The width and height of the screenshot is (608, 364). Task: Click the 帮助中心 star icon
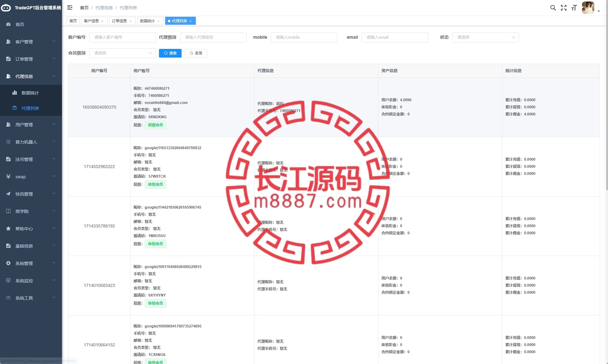click(8, 228)
